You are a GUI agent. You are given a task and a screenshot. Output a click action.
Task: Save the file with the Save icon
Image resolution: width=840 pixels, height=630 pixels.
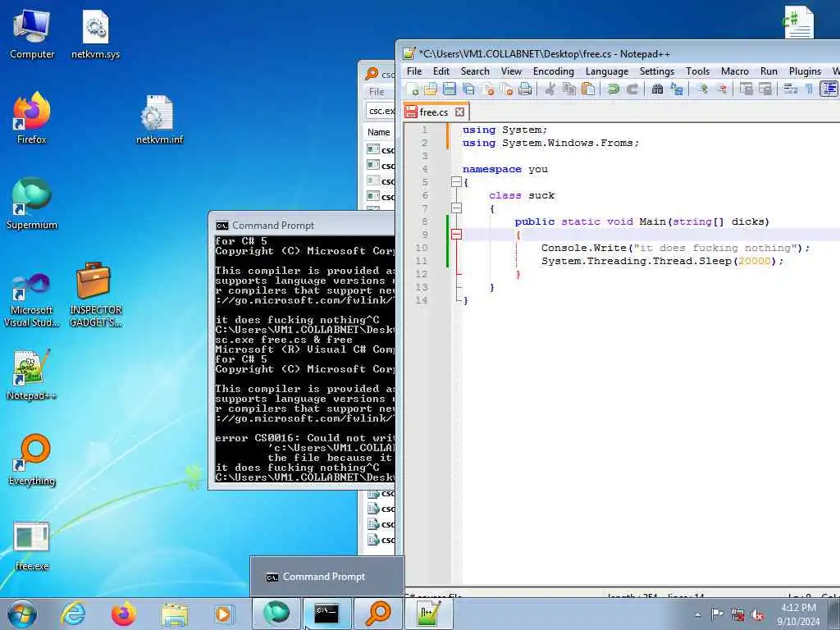[x=449, y=89]
